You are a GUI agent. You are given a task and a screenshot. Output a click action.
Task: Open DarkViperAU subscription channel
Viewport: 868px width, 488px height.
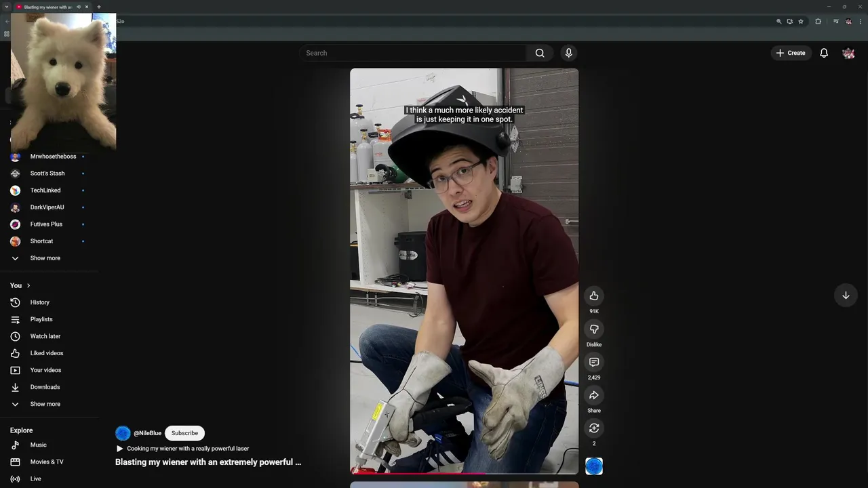pos(49,207)
